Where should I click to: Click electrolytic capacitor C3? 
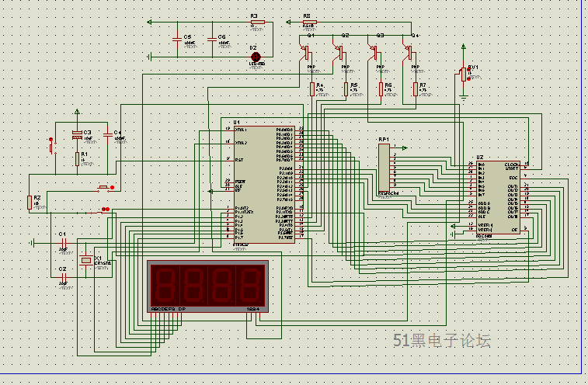[x=77, y=135]
